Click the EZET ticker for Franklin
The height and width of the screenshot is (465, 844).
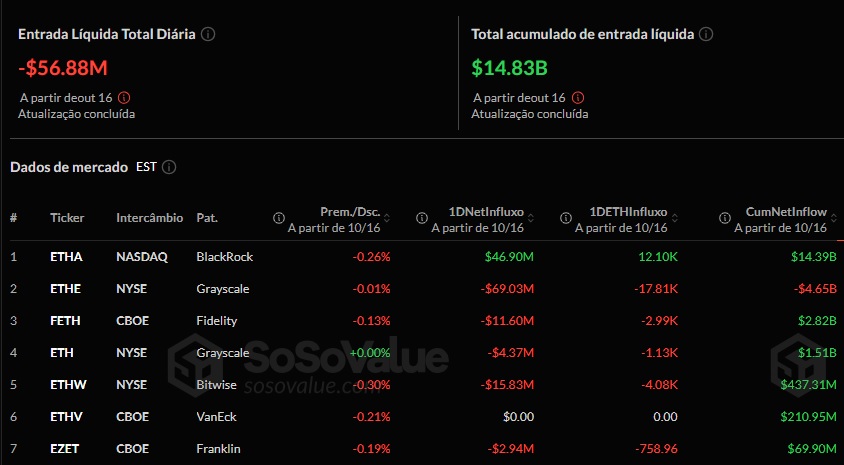coord(66,449)
